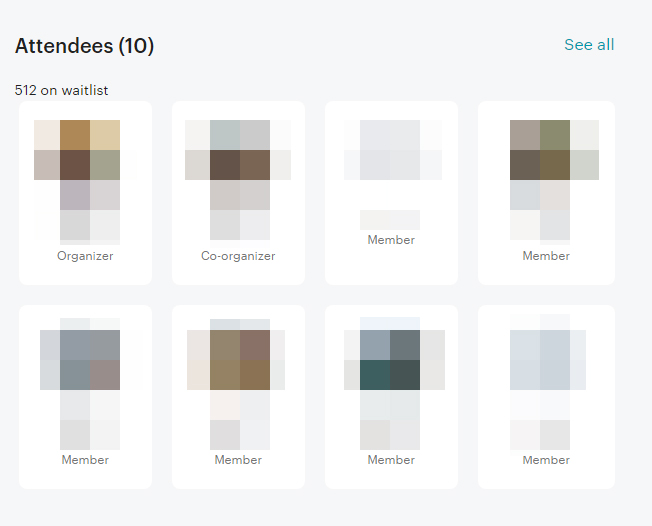Select the Co-organizer role label
Screen dimensions: 652x526
click(x=238, y=256)
